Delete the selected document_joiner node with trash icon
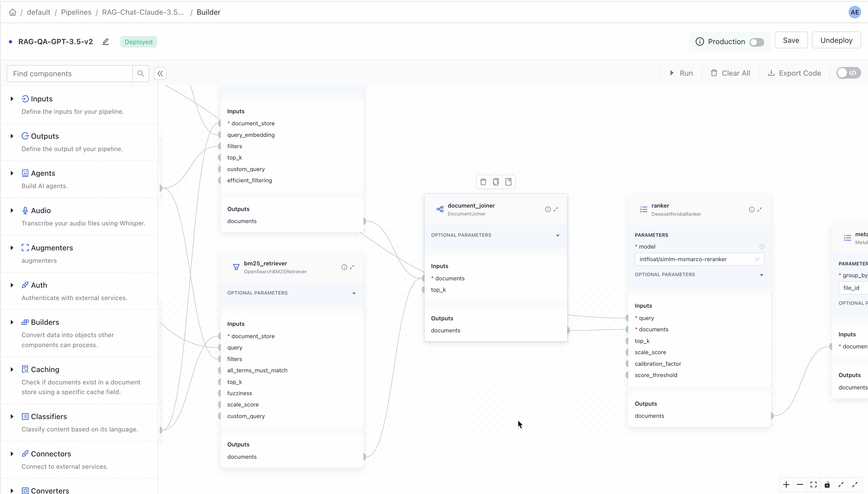This screenshot has height=494, width=868. [x=483, y=182]
